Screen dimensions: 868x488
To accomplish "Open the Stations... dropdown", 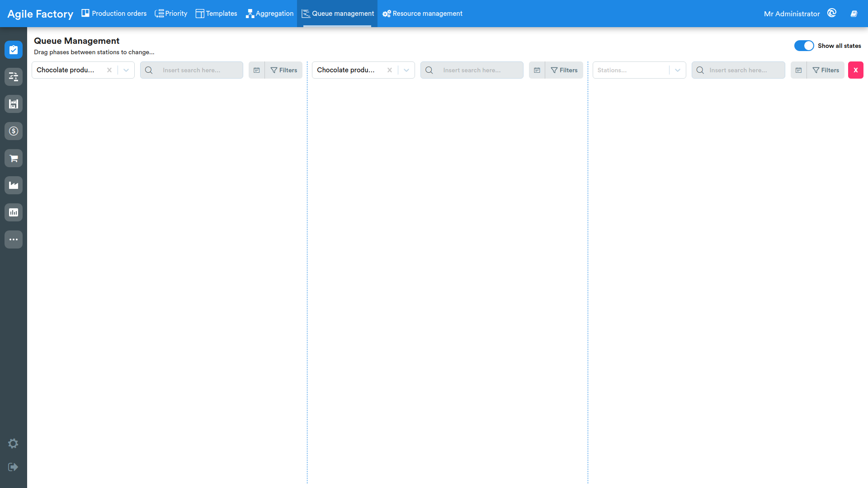I will 639,70.
